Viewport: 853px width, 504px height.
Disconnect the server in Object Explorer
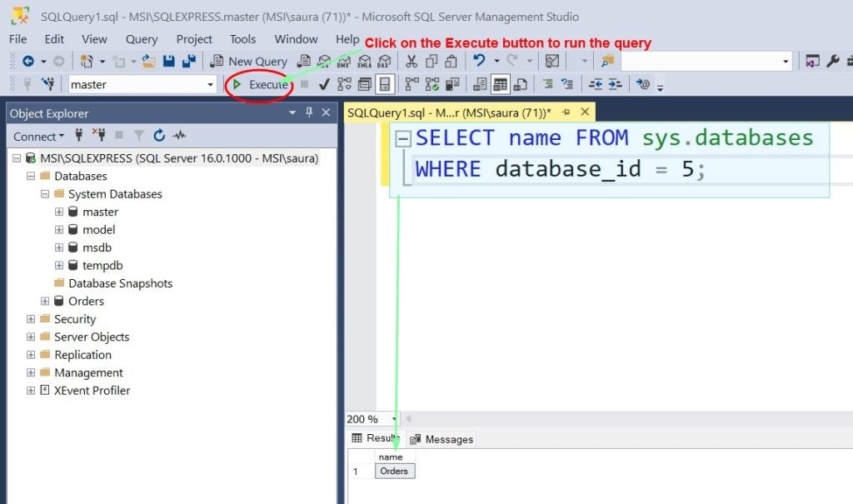click(98, 136)
